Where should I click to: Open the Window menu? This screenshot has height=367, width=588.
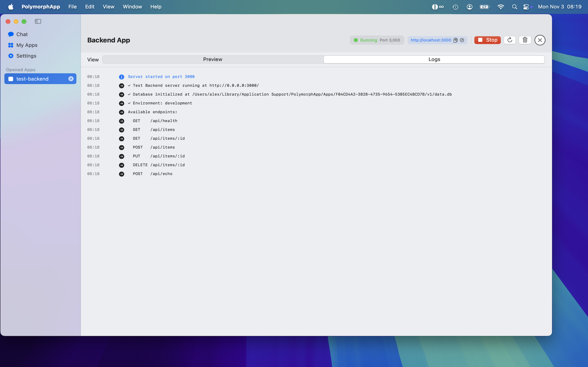(x=132, y=7)
